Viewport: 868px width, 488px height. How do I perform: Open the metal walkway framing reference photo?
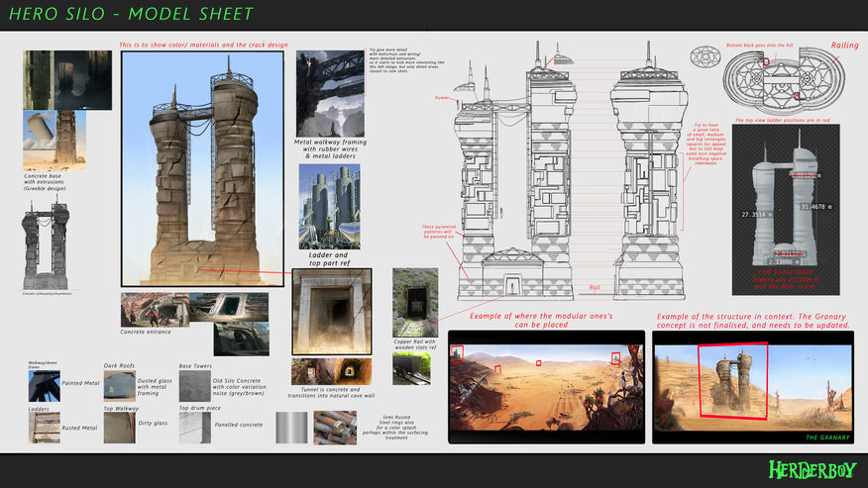coord(331,93)
